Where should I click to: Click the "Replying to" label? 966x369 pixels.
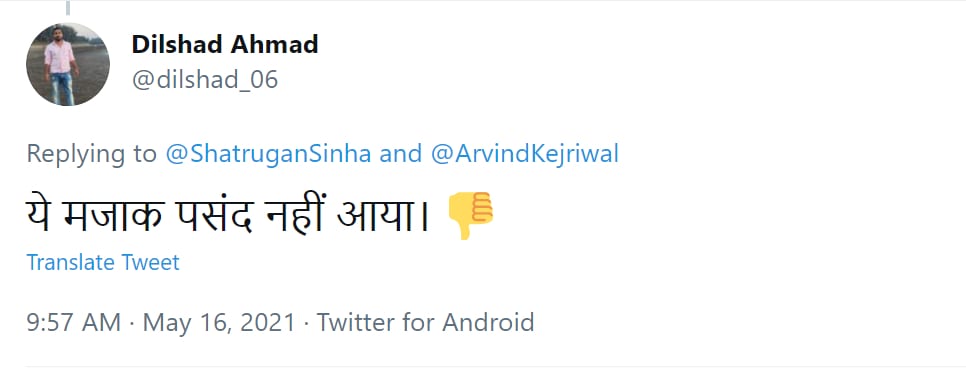tap(91, 154)
